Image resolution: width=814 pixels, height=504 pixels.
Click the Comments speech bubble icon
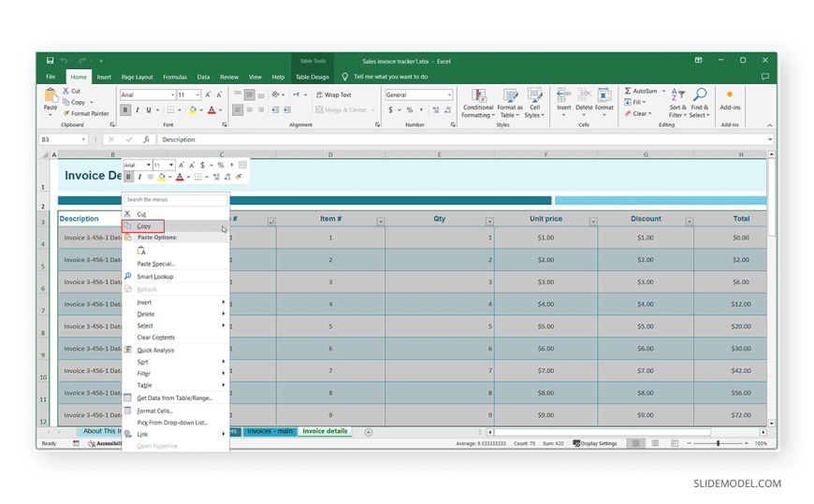(764, 77)
